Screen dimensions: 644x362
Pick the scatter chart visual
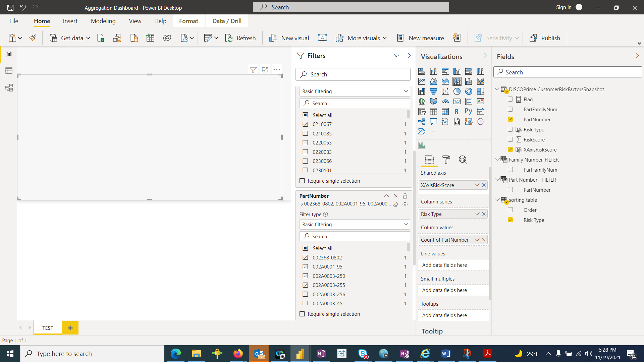[445, 91]
